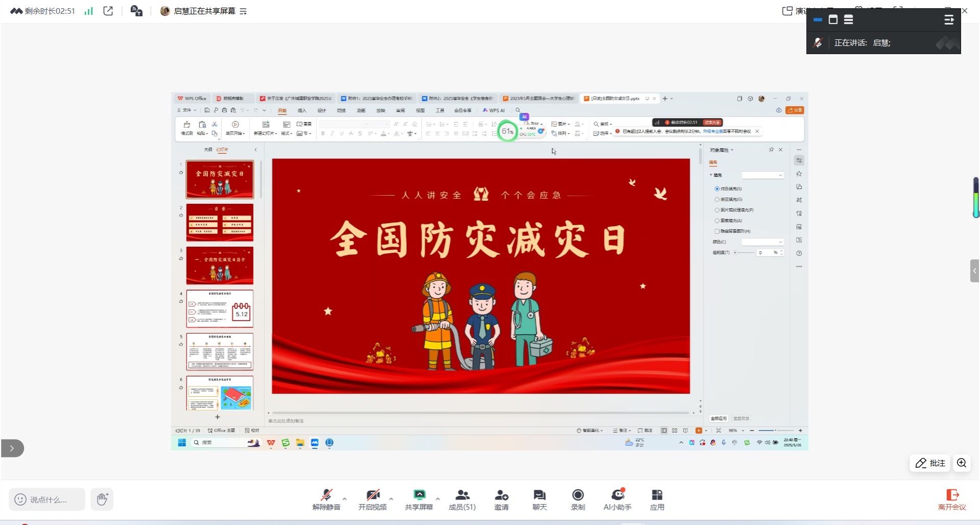
Task: Open the 成员(51) members list
Action: click(x=462, y=499)
